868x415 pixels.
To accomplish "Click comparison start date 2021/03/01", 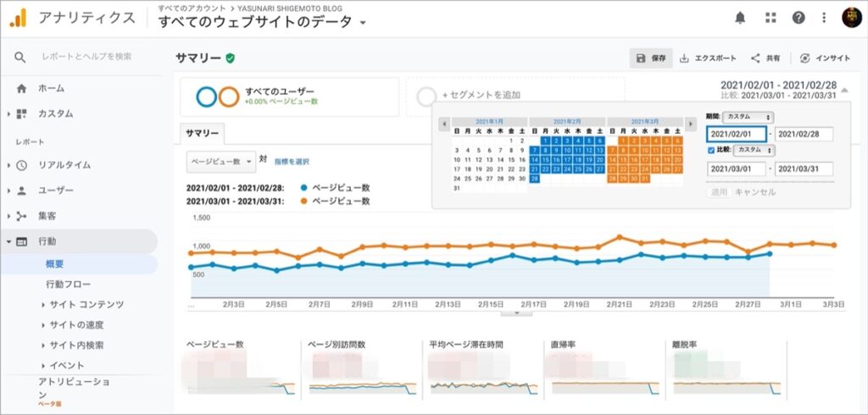I will pos(737,169).
